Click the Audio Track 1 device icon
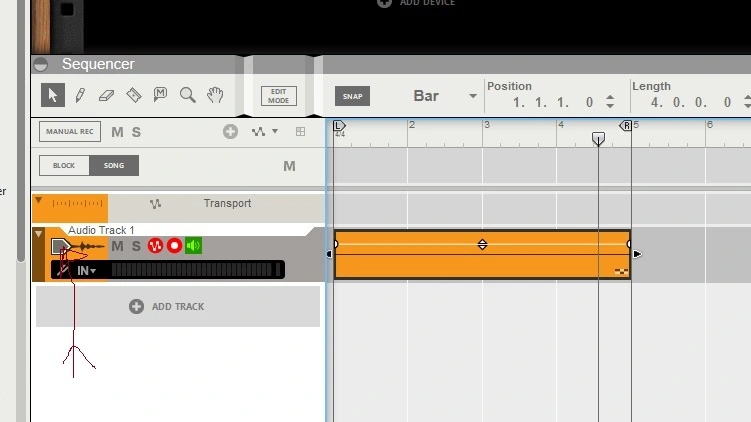This screenshot has height=422, width=751. point(62,246)
